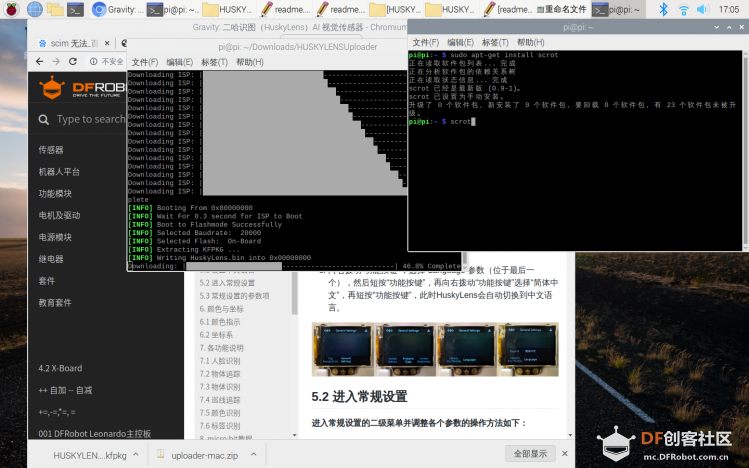Open the Bluetooth tray menu

click(663, 9)
